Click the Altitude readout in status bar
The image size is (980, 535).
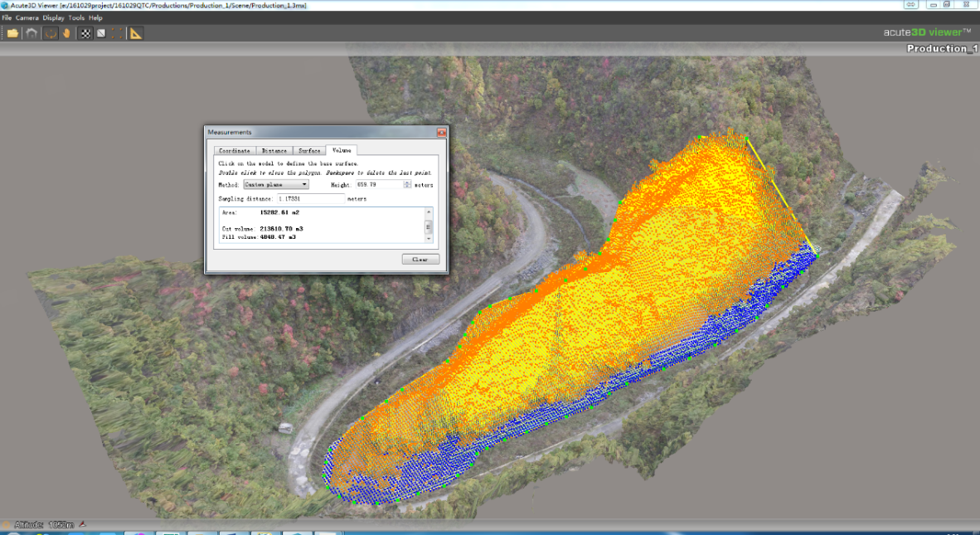[x=44, y=524]
